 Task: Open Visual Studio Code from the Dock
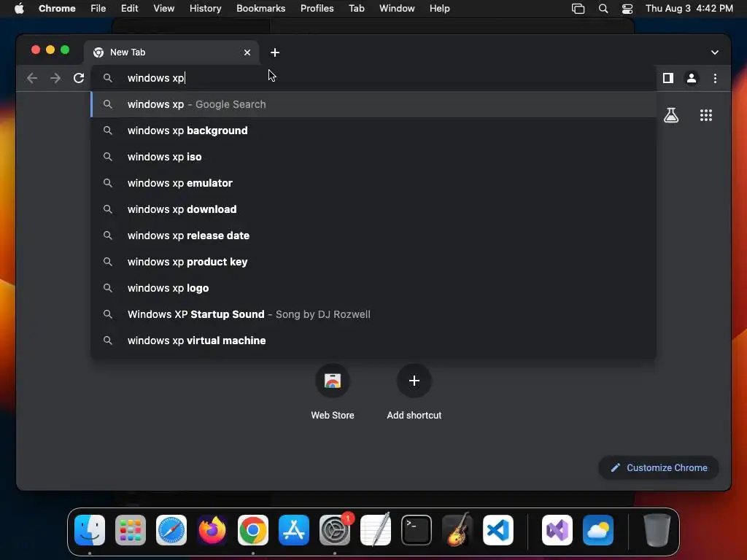[x=498, y=530]
